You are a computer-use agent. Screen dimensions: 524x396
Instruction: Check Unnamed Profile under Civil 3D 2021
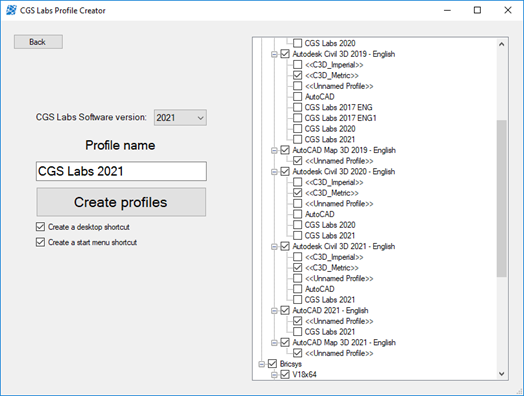[x=297, y=278]
